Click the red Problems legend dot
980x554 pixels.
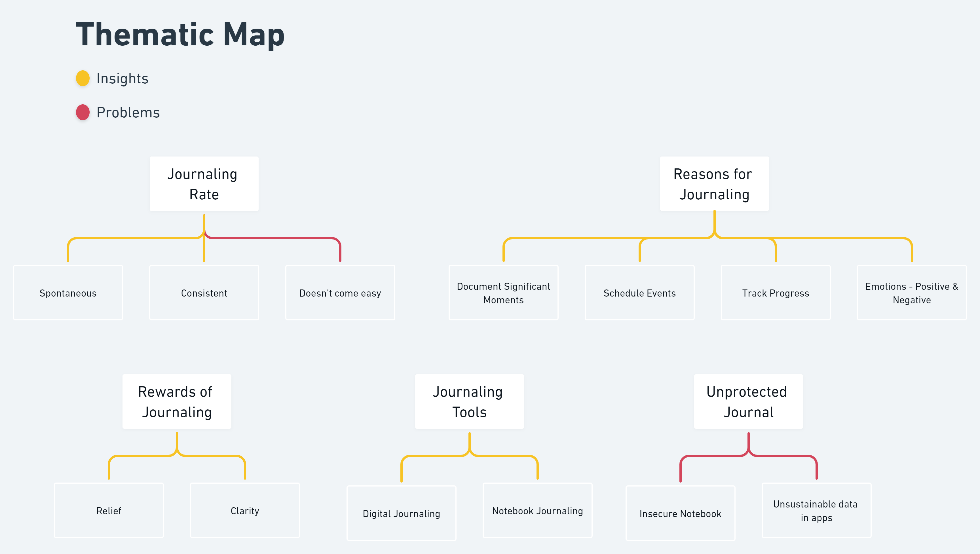[x=83, y=112]
